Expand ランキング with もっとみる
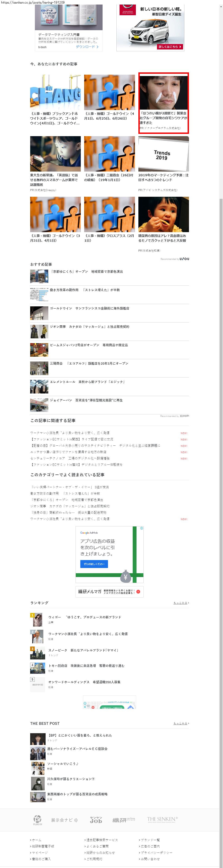223x868 pixels. point(181,603)
